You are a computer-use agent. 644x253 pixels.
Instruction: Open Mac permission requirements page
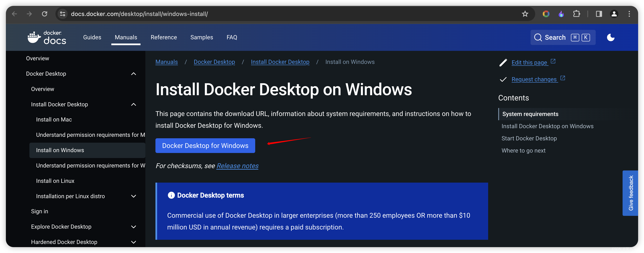(91, 135)
